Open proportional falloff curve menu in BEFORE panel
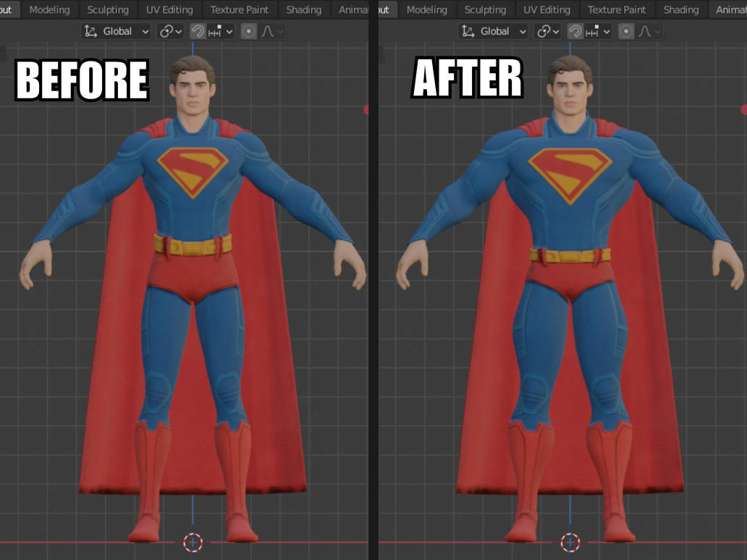The image size is (747, 560). click(x=271, y=31)
